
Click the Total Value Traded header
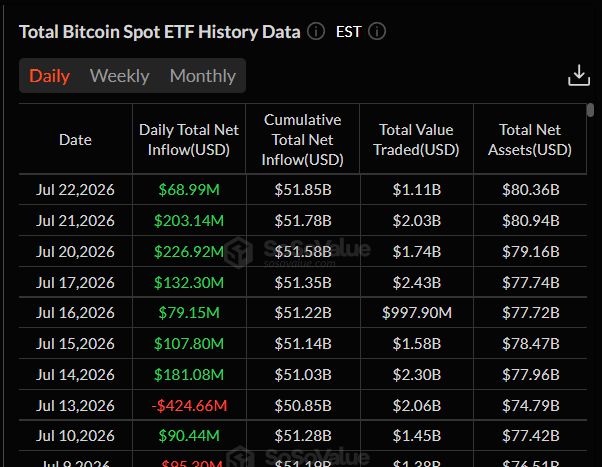(416, 140)
